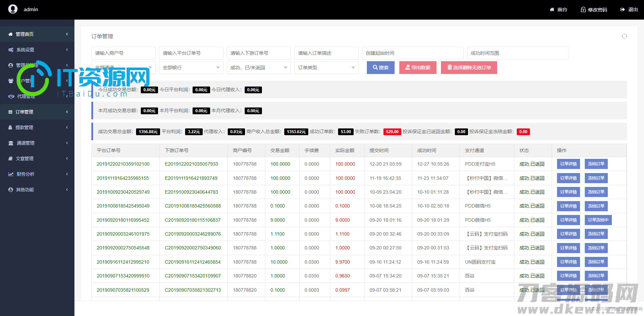
Task: Click the 代理管理 handshake icon
Action: click(x=11, y=96)
